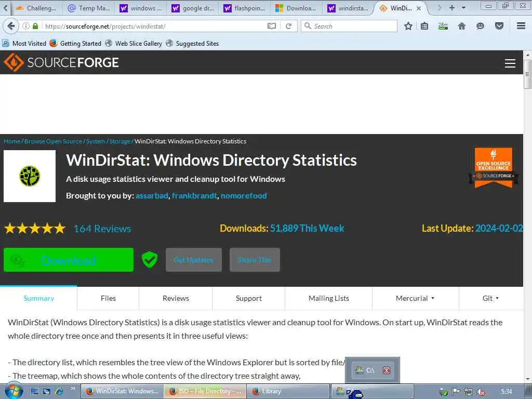
Task: Close the WinDi... tab
Action: coord(419,8)
